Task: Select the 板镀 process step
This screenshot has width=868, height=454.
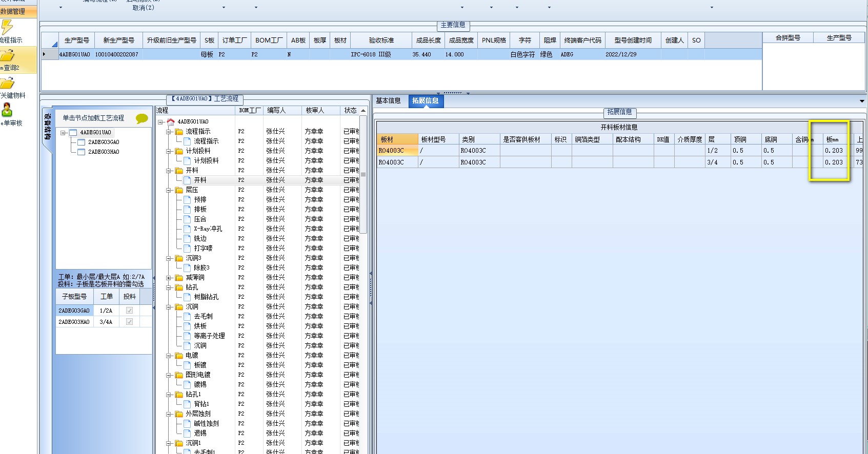Action: 200,365
